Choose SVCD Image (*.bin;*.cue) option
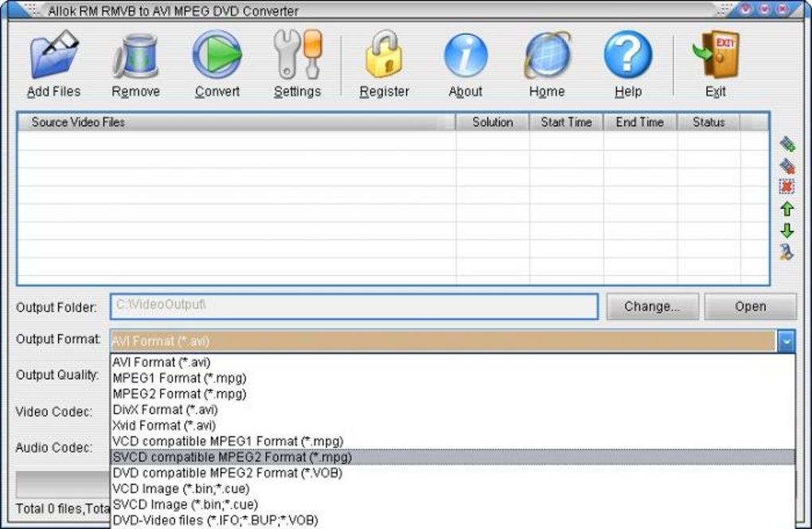This screenshot has height=529, width=812. [453, 504]
